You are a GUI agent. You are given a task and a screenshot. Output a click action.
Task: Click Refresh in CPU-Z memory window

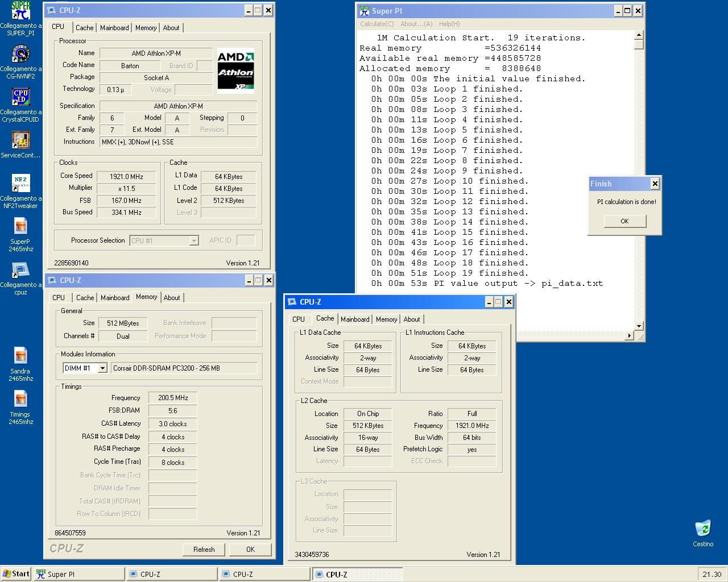[204, 550]
